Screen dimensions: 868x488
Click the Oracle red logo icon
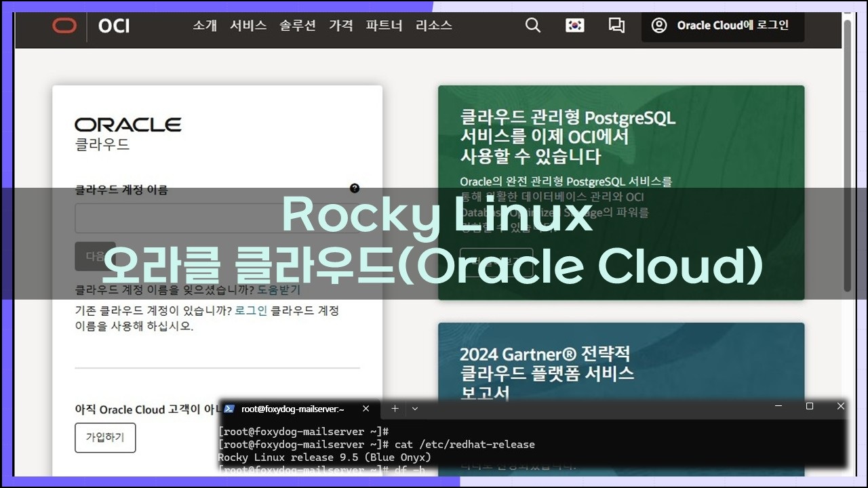(x=65, y=26)
